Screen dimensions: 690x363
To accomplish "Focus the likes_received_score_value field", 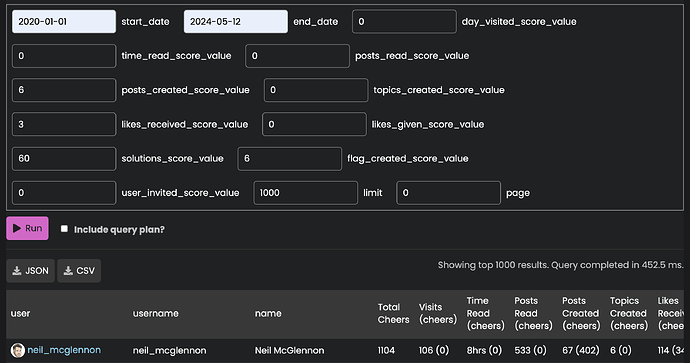I will tap(64, 124).
